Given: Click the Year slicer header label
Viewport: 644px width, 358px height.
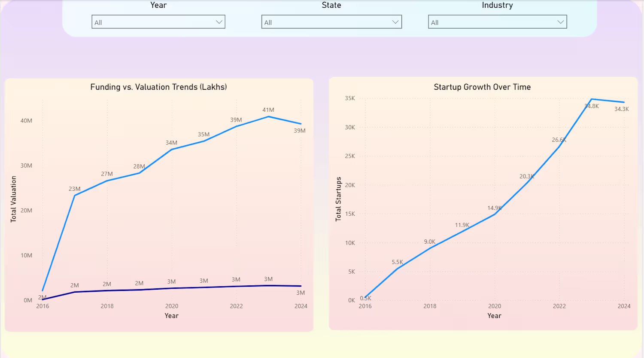Looking at the screenshot, I should (158, 5).
